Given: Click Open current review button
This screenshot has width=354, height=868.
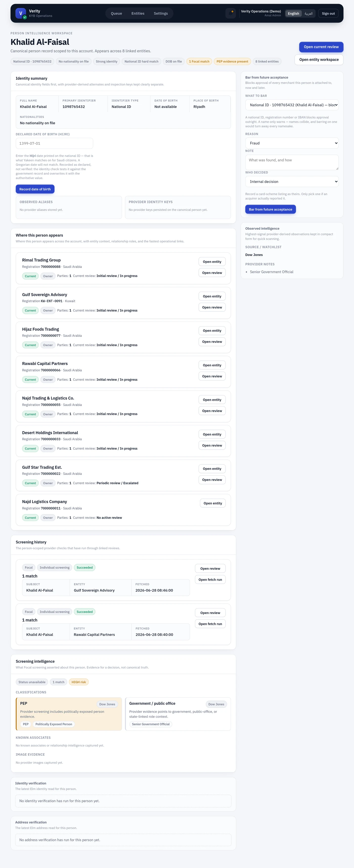Looking at the screenshot, I should [x=321, y=47].
